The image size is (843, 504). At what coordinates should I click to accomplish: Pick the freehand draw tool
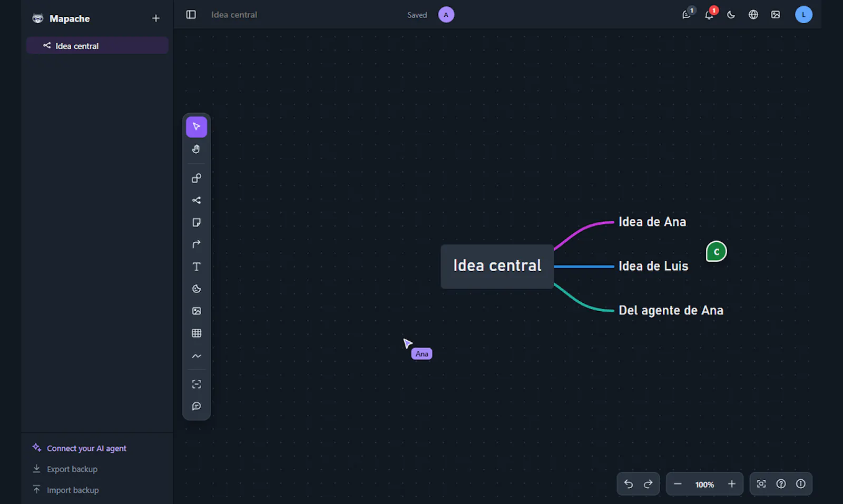196,356
